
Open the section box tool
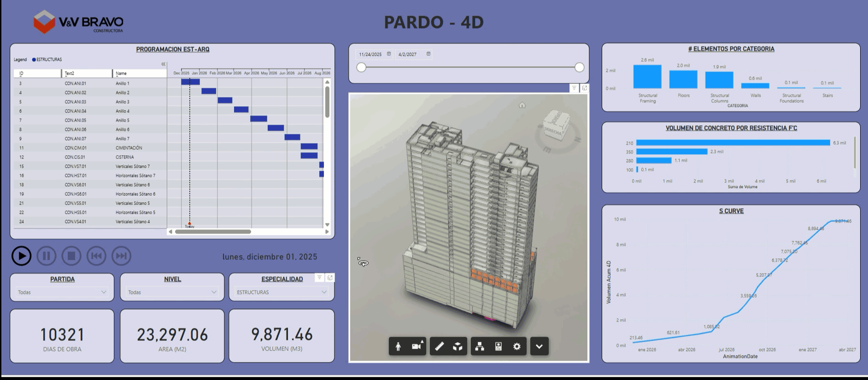pyautogui.click(x=457, y=346)
